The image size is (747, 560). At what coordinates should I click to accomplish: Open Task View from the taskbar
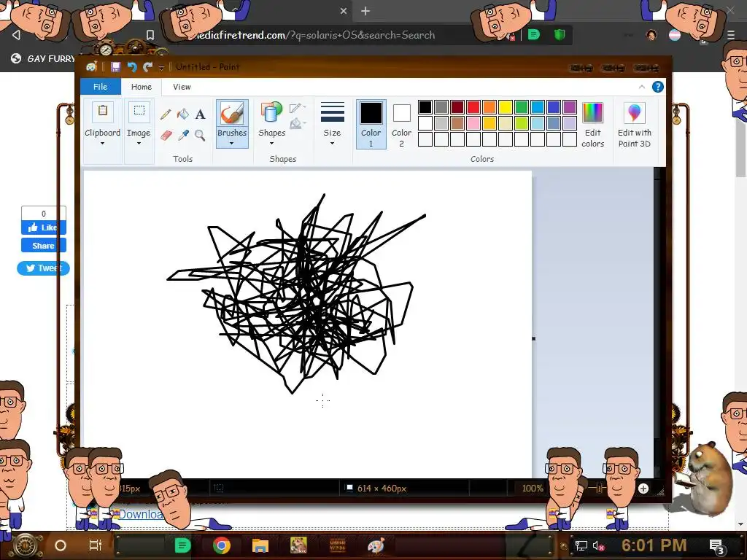click(x=96, y=545)
